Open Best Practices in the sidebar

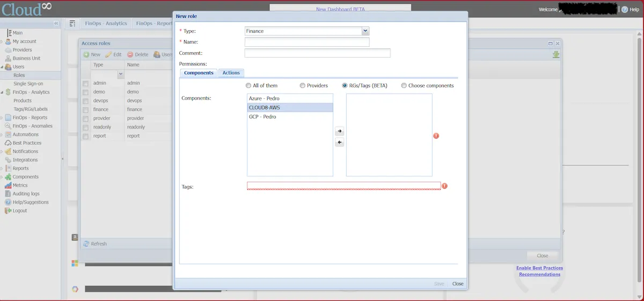(x=27, y=143)
